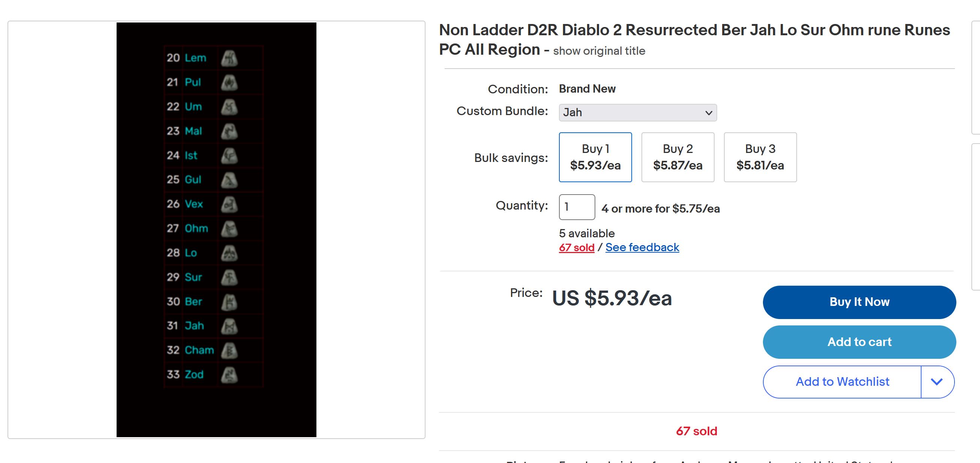Click the Lem rune icon

point(229,58)
